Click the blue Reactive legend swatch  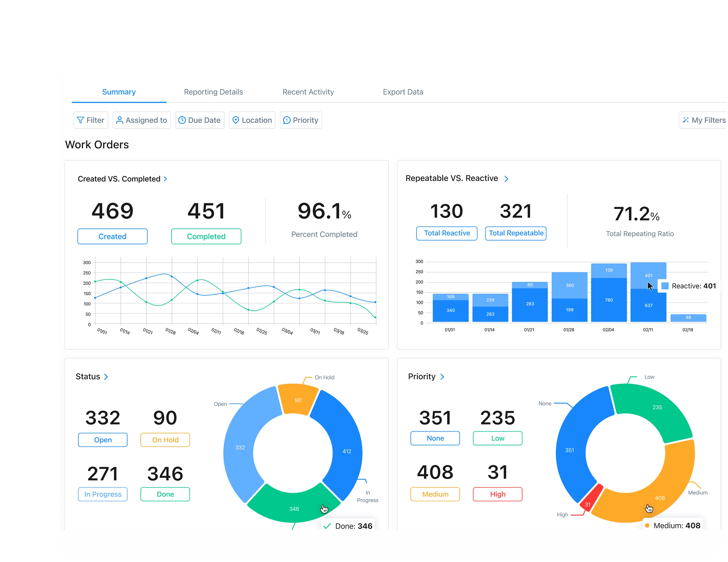(x=664, y=286)
